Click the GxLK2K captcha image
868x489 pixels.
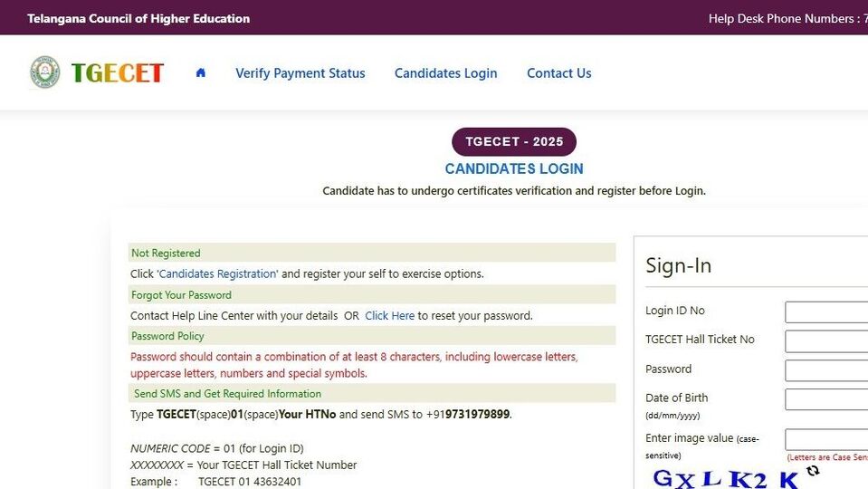(x=726, y=478)
